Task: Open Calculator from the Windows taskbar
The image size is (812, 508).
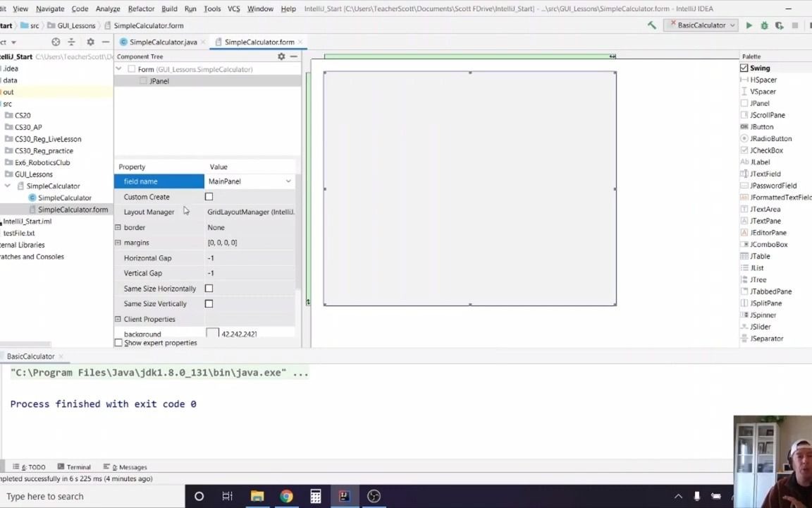Action: point(315,496)
